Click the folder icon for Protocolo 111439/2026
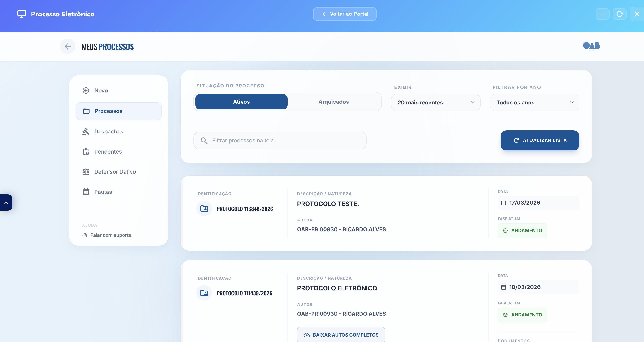The height and width of the screenshot is (342, 644). (x=204, y=293)
